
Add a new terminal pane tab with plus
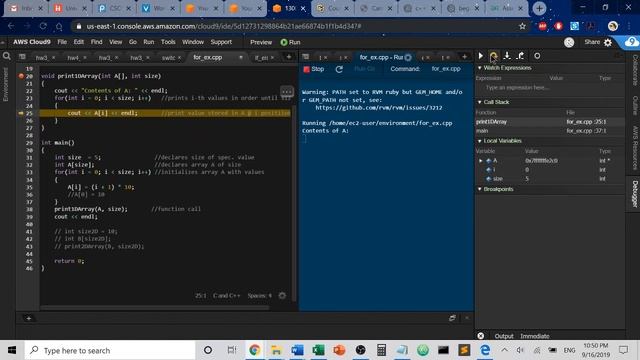[x=464, y=57]
